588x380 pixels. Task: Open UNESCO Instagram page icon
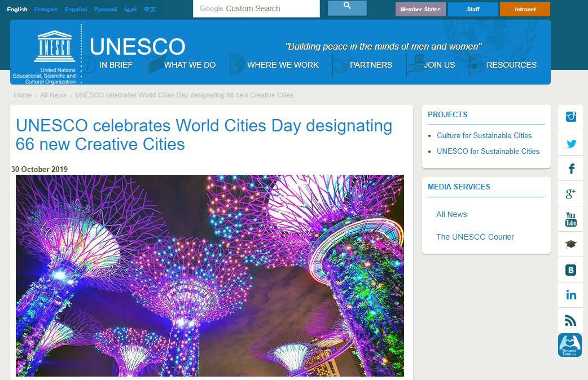571,117
